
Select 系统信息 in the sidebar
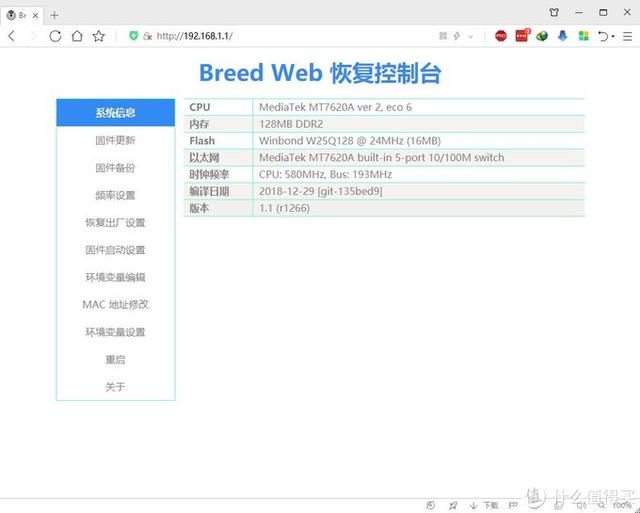[116, 113]
